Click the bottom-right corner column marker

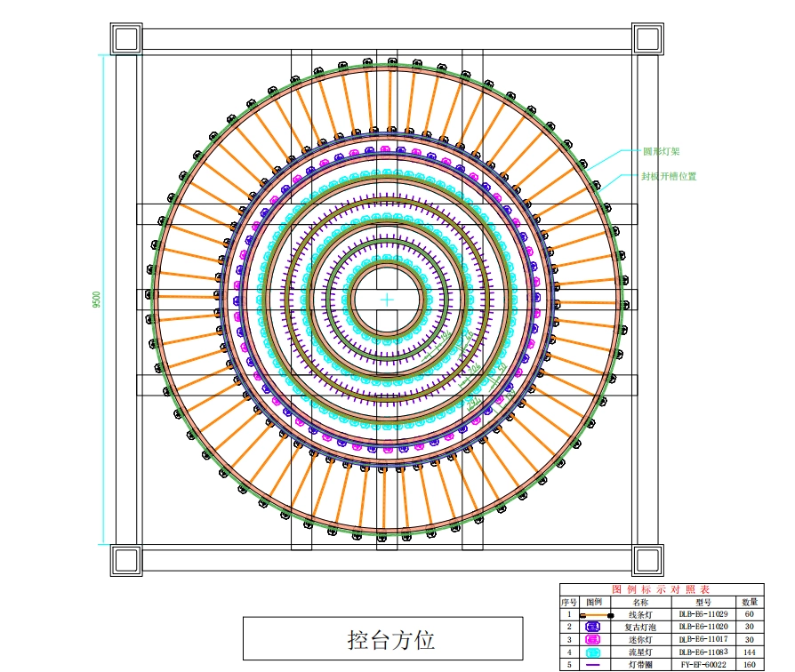point(648,559)
